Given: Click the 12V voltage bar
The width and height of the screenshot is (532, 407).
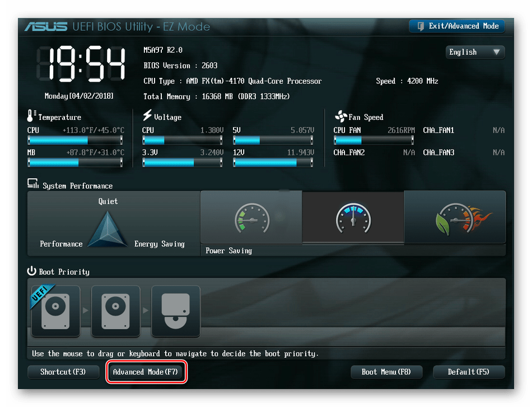Looking at the screenshot, I should pos(273,163).
